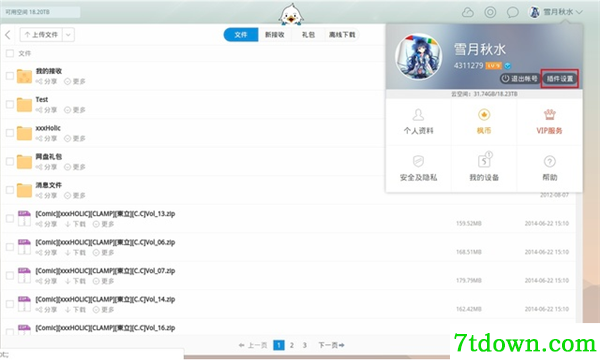Go back with the left arrow
Viewport: 600px width, 362px height.
coord(8,35)
